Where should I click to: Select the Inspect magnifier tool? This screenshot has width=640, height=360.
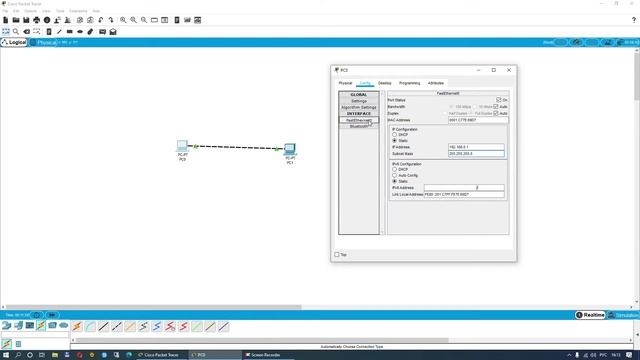(16, 31)
